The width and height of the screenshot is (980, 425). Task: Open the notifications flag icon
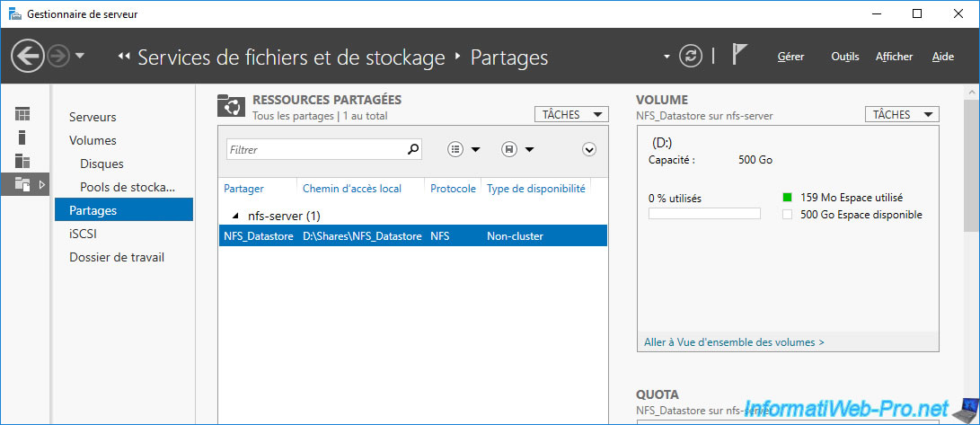pyautogui.click(x=739, y=56)
